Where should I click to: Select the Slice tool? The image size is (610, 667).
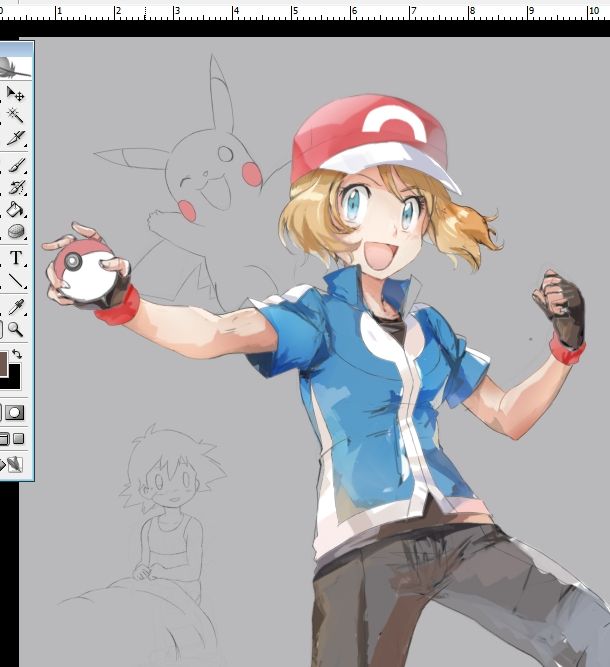(x=15, y=137)
